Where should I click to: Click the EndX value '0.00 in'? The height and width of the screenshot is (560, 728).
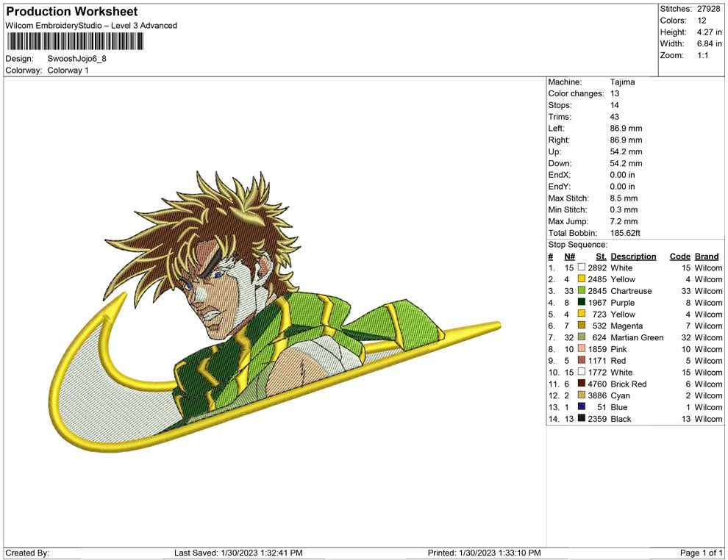click(x=622, y=175)
